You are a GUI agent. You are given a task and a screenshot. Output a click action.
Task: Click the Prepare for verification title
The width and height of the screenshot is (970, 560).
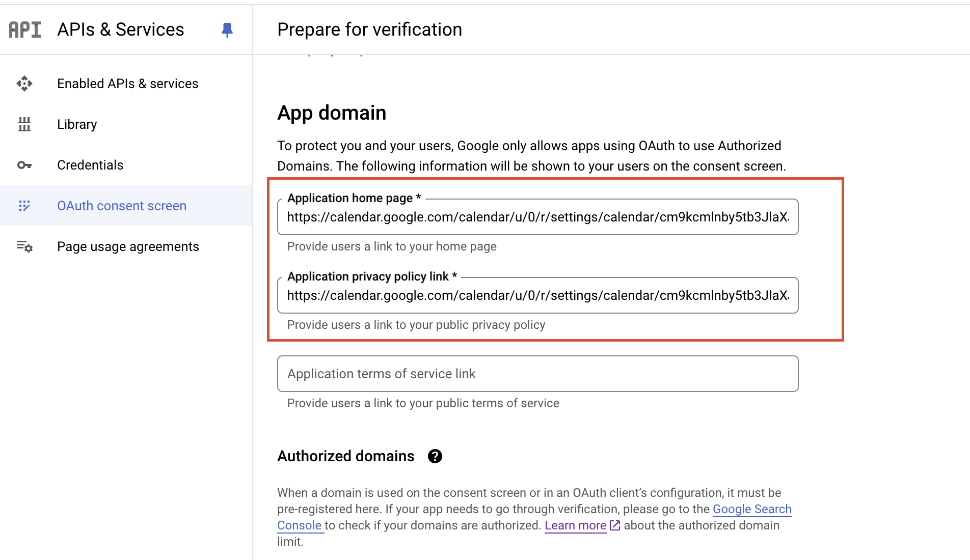(370, 30)
